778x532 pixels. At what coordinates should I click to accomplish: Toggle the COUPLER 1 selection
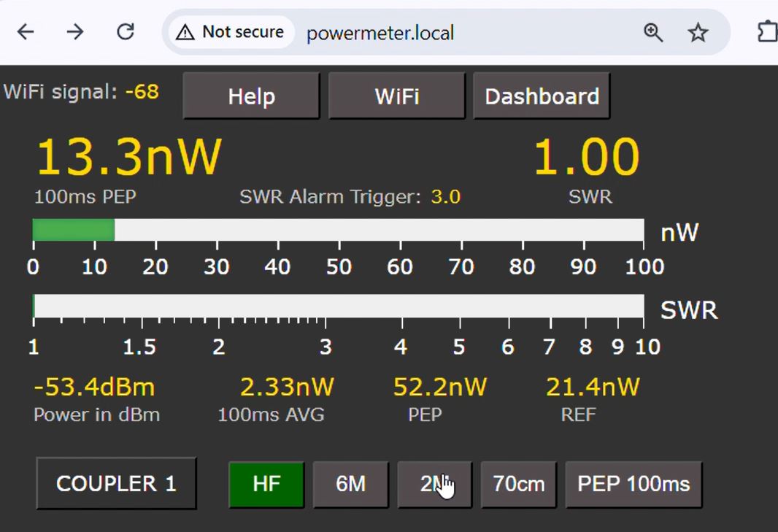click(116, 483)
